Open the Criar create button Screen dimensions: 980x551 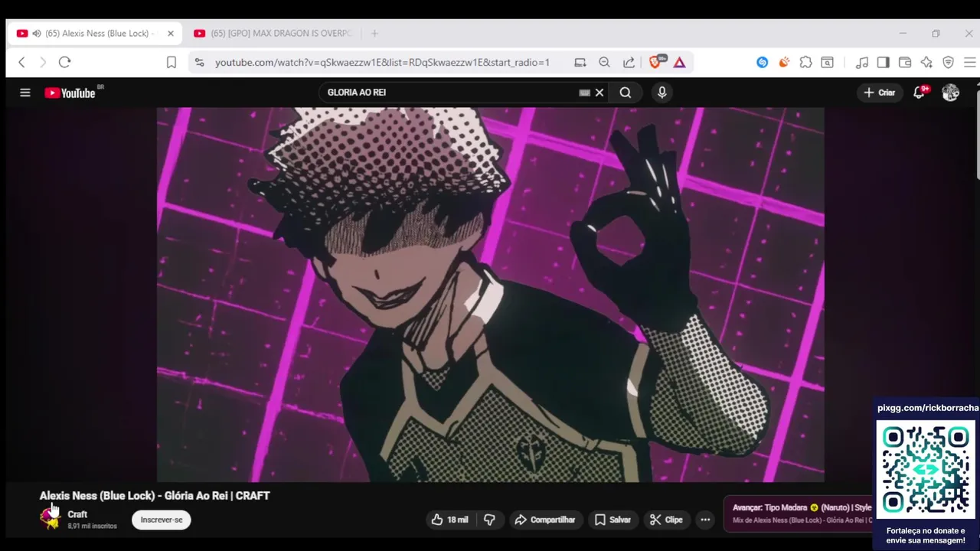(879, 93)
